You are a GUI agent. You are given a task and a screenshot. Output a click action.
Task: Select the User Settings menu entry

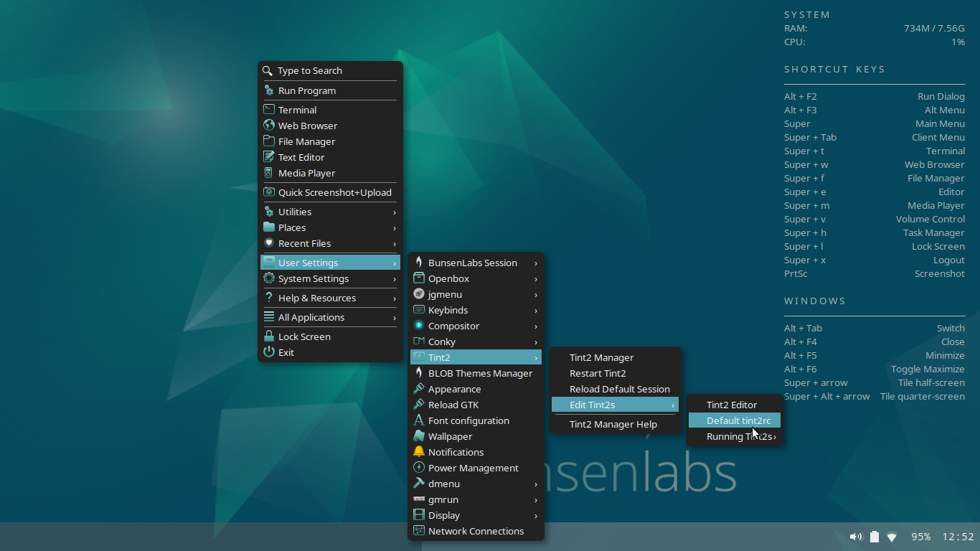click(330, 263)
